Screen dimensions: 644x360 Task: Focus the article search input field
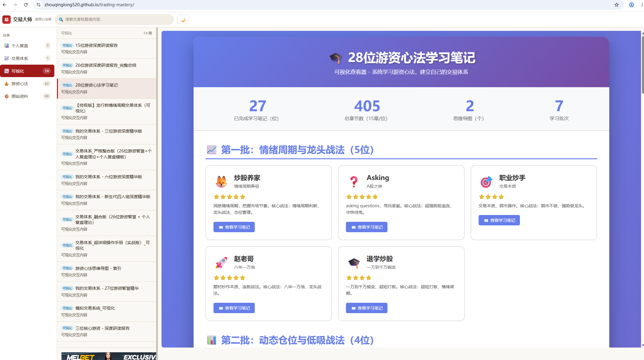pos(114,20)
